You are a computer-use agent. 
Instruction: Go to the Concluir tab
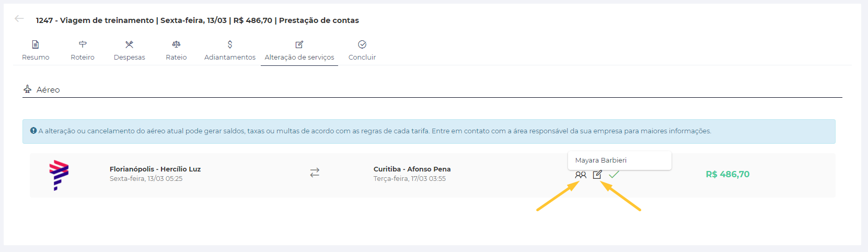click(362, 50)
